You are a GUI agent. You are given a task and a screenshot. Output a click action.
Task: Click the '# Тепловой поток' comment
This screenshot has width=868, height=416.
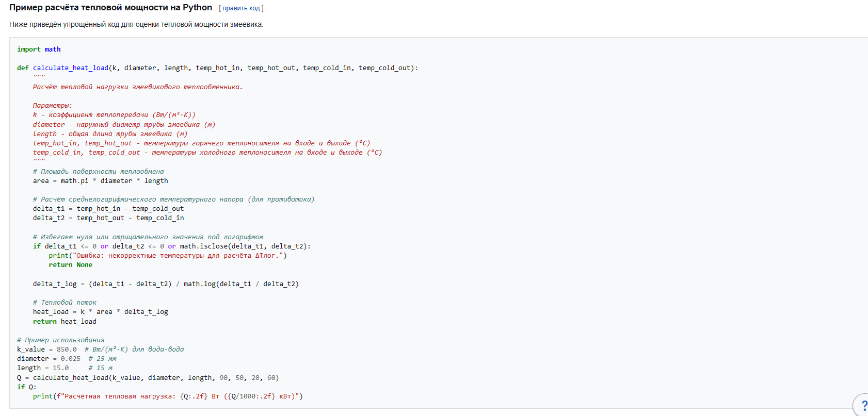[65, 303]
